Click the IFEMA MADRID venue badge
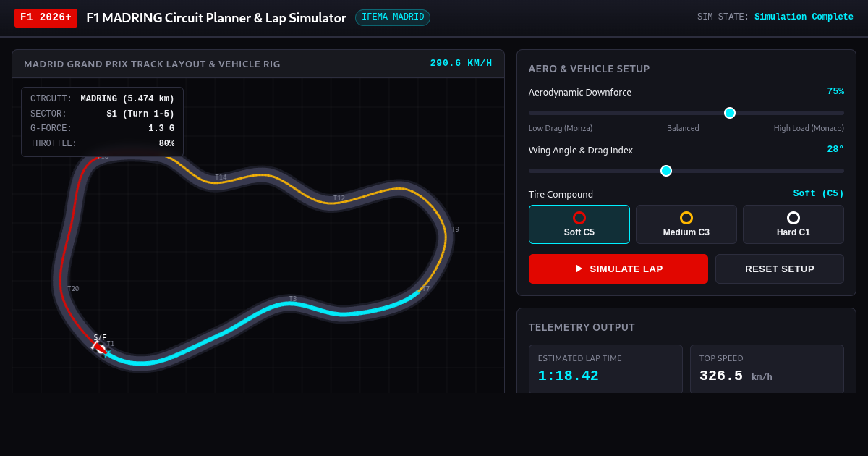Image resolution: width=868 pixels, height=456 pixels. [393, 17]
